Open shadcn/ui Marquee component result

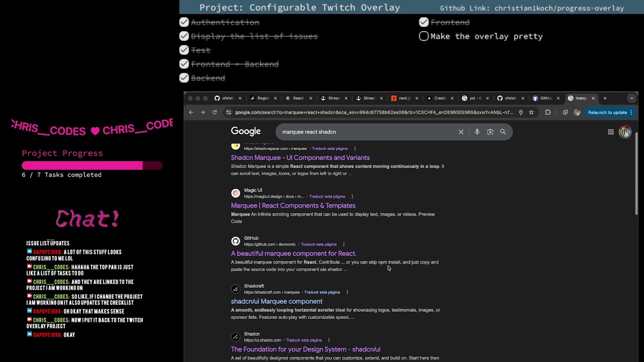tap(277, 301)
